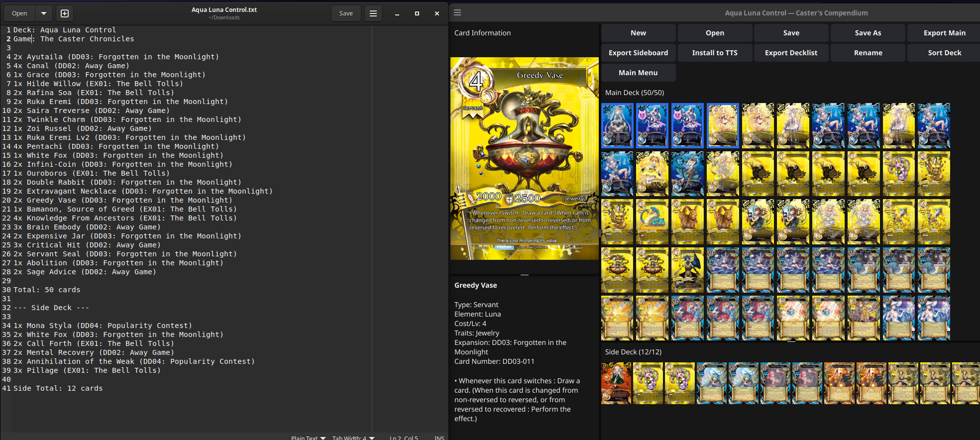Click the Export Decklist button

point(791,53)
